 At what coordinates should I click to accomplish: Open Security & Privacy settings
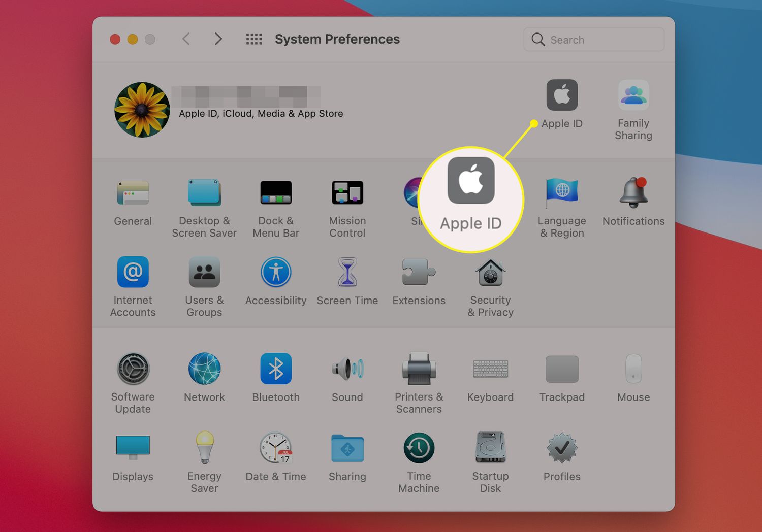coord(490,273)
